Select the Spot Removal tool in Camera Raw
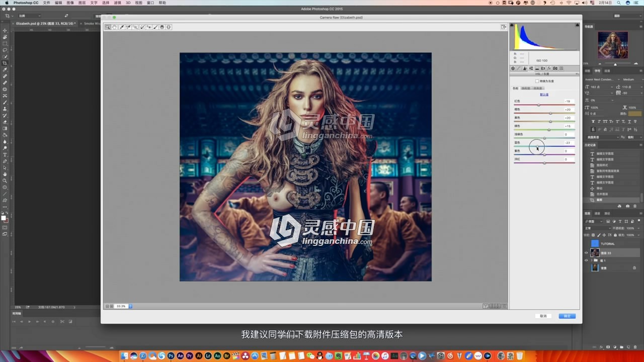This screenshot has height=362, width=644. 142,27
